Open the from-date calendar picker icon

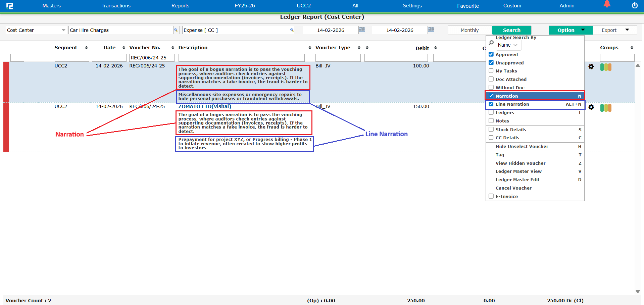click(362, 30)
